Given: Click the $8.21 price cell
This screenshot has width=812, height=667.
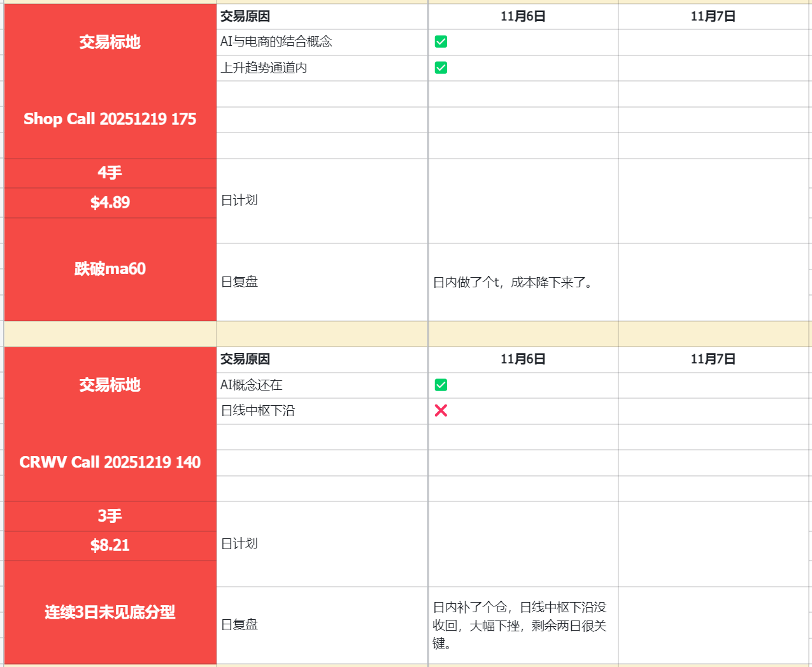Looking at the screenshot, I should 110,545.
